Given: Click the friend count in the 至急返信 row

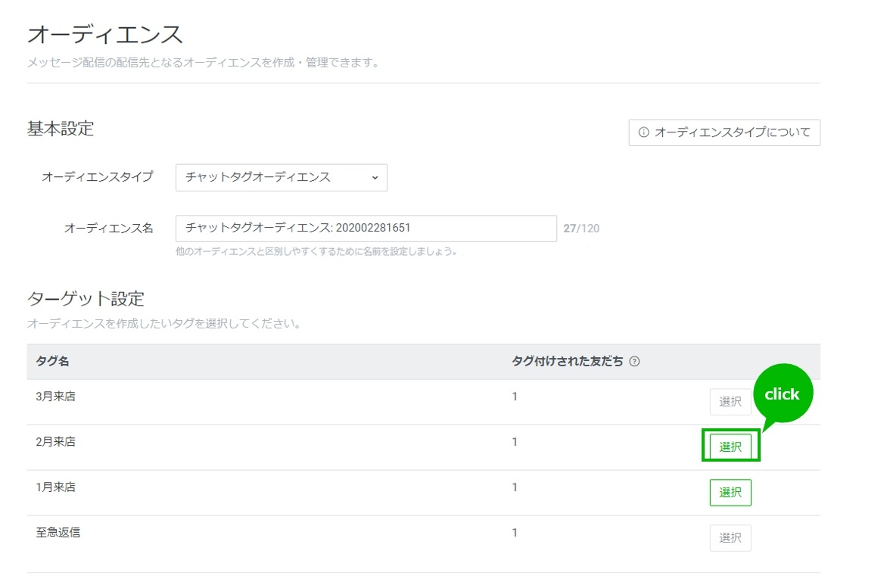Looking at the screenshot, I should pos(515,533).
